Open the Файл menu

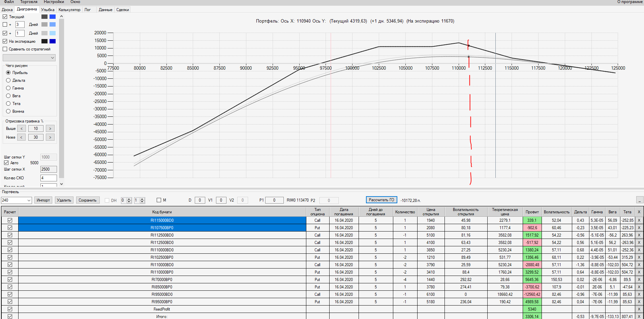pyautogui.click(x=9, y=2)
